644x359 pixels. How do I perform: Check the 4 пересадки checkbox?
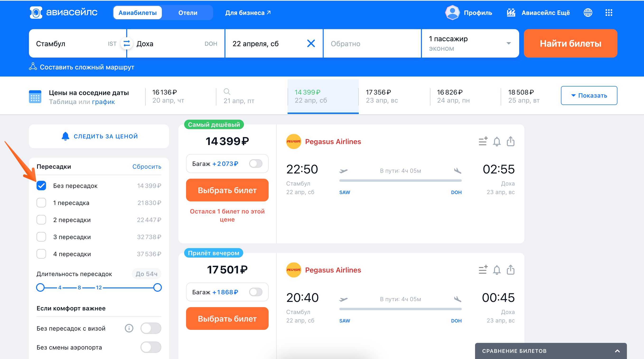click(41, 254)
